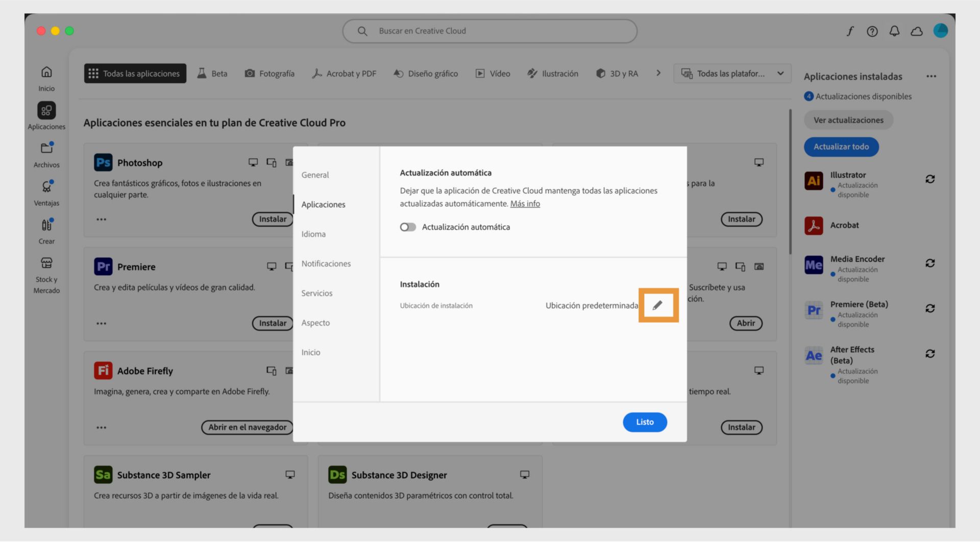Open the Notificaciones preferences tab

[326, 264]
